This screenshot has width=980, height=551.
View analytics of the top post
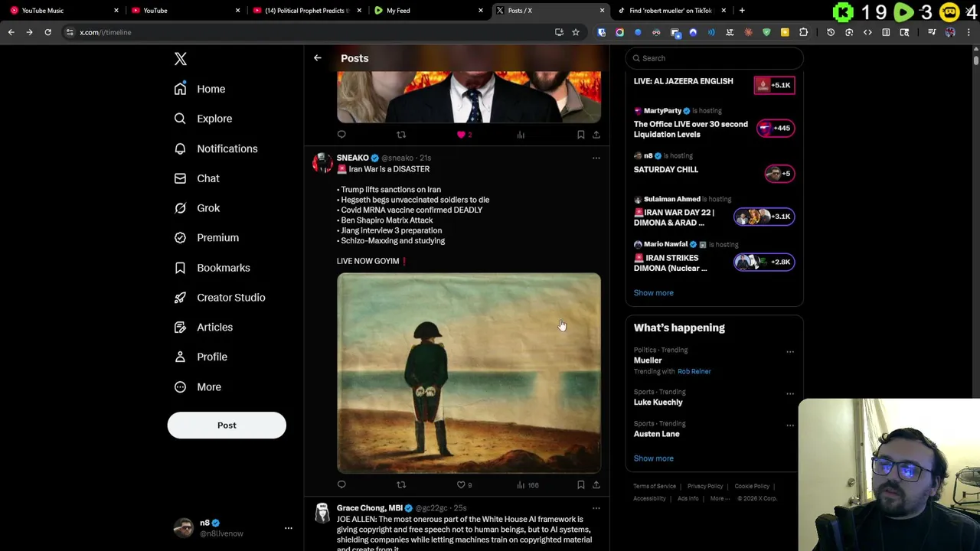pos(521,135)
